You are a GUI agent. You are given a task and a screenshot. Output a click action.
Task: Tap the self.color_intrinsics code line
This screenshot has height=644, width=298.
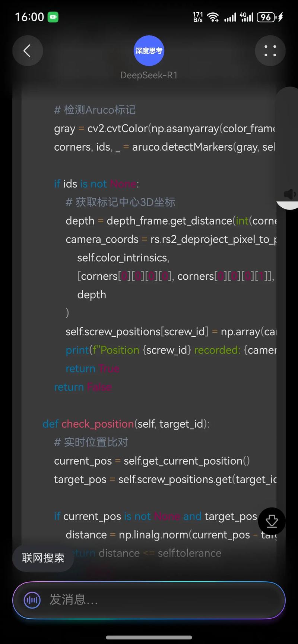coord(123,258)
